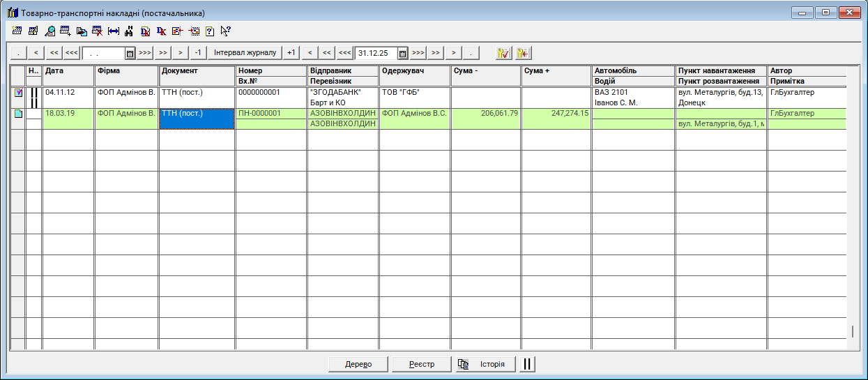868x380 pixels.
Task: Toggle the double-bar button beside 'Історія'
Action: tap(527, 364)
